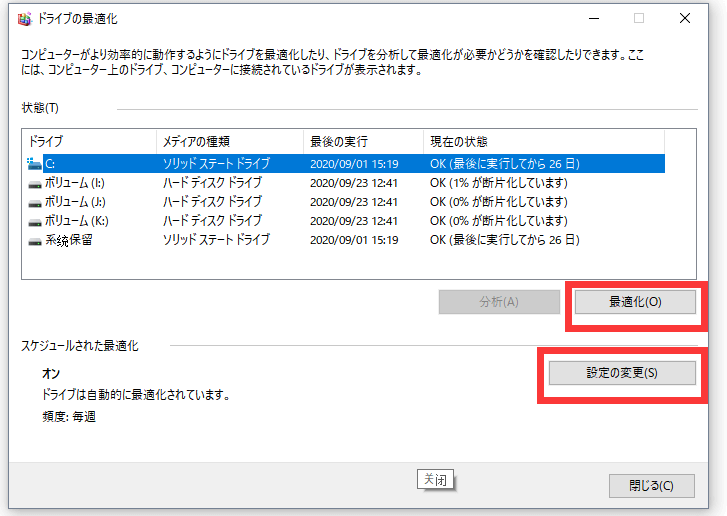The image size is (727, 516).
Task: Sort by the 最後の実行 column header
Action: coord(364,141)
